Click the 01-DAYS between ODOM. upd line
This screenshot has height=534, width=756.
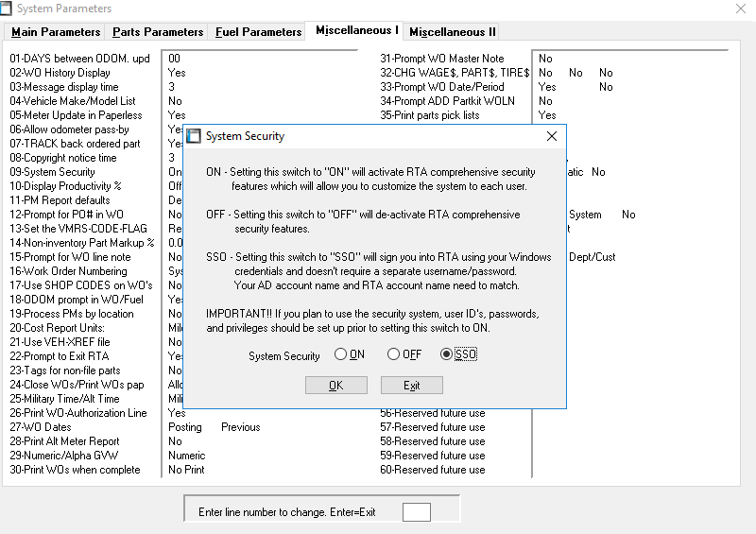coord(79,59)
